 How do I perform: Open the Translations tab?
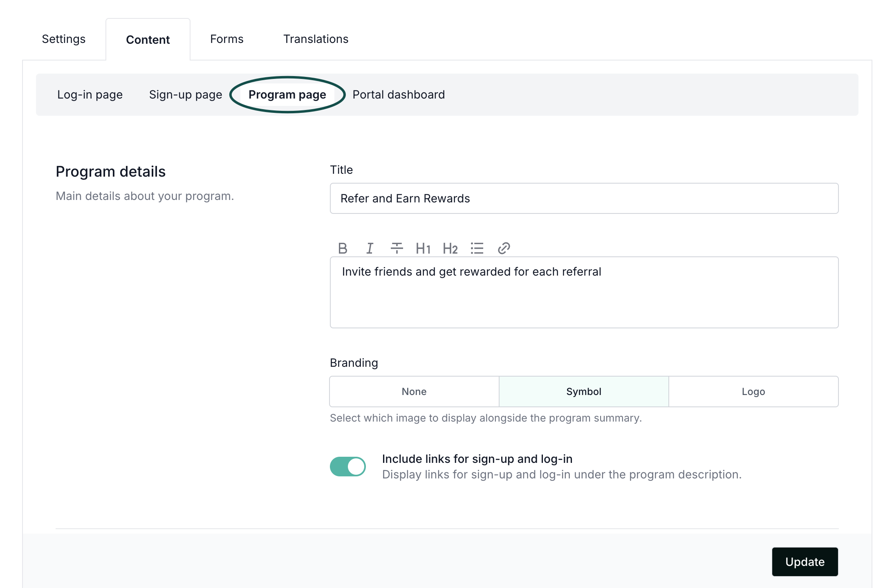pos(316,39)
